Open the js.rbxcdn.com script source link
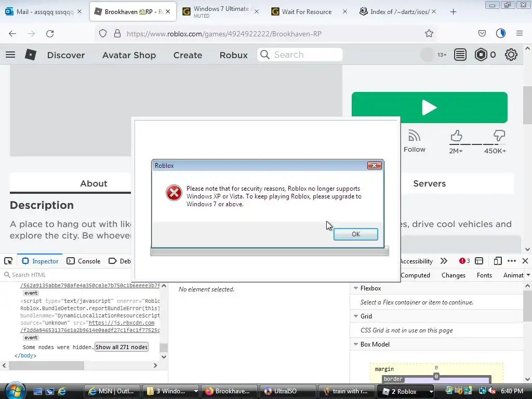Image resolution: width=532 pixels, height=399 pixels. (x=122, y=323)
